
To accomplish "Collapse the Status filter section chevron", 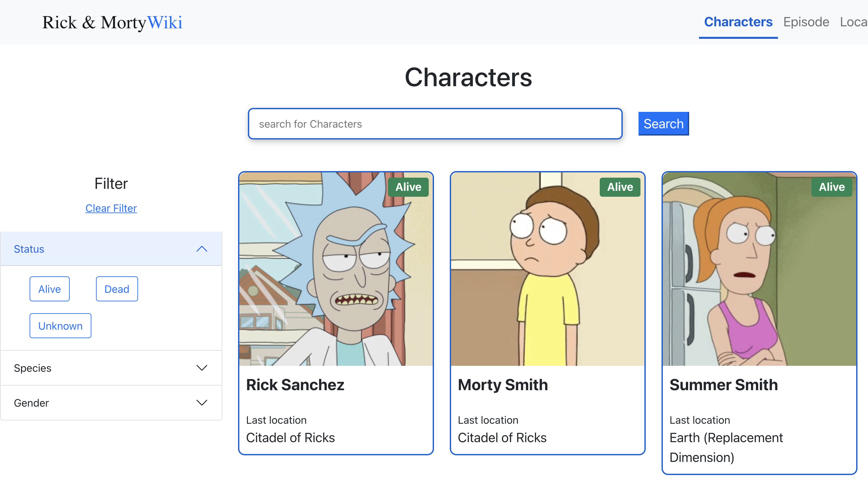I will point(202,249).
